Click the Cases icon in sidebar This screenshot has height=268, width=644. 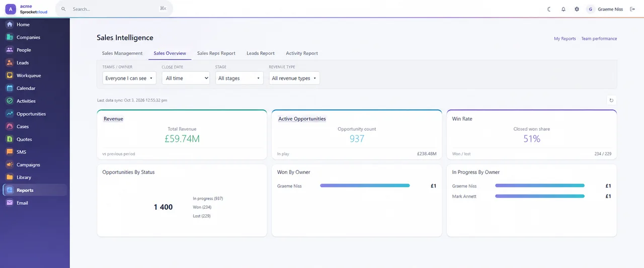click(10, 127)
